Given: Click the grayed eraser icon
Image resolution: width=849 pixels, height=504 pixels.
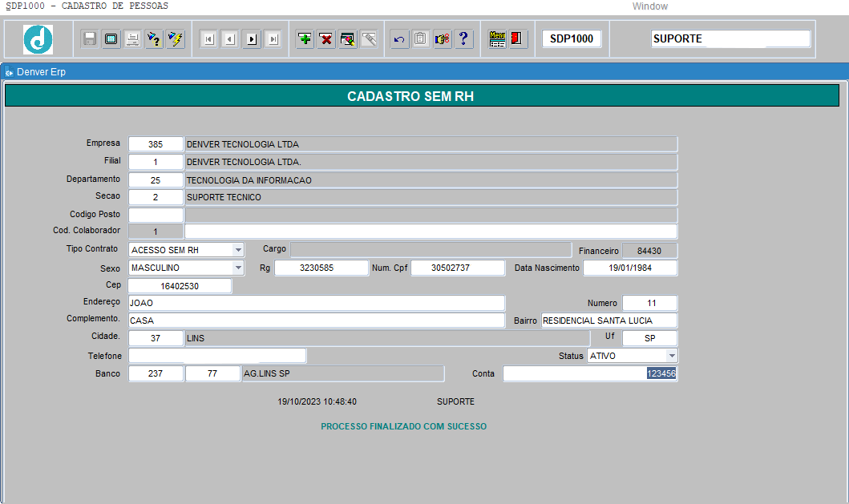Looking at the screenshot, I should tap(370, 39).
